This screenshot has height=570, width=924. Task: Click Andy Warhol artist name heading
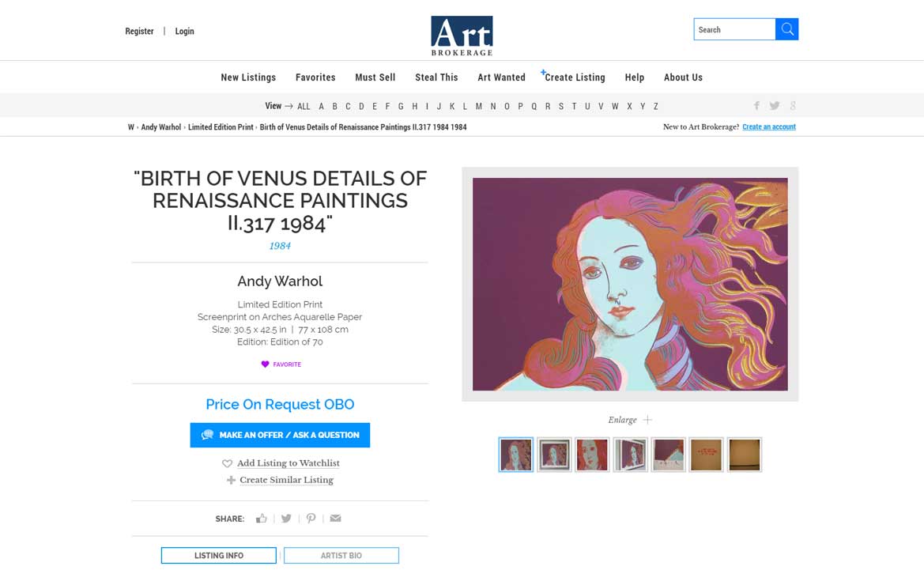[280, 281]
